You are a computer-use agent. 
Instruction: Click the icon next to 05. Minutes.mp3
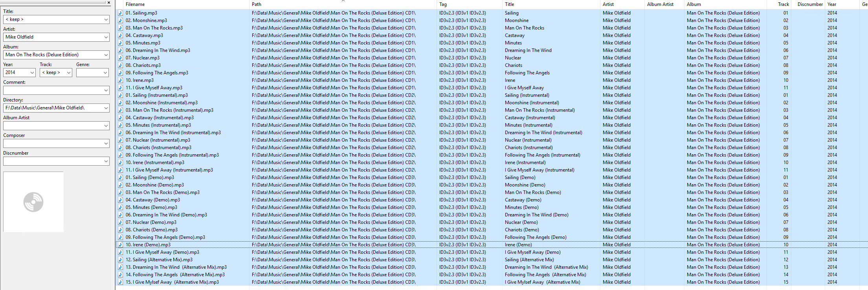(120, 43)
